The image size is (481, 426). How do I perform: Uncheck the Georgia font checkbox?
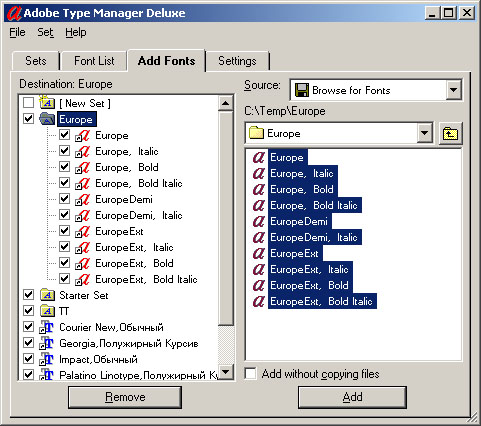29,343
